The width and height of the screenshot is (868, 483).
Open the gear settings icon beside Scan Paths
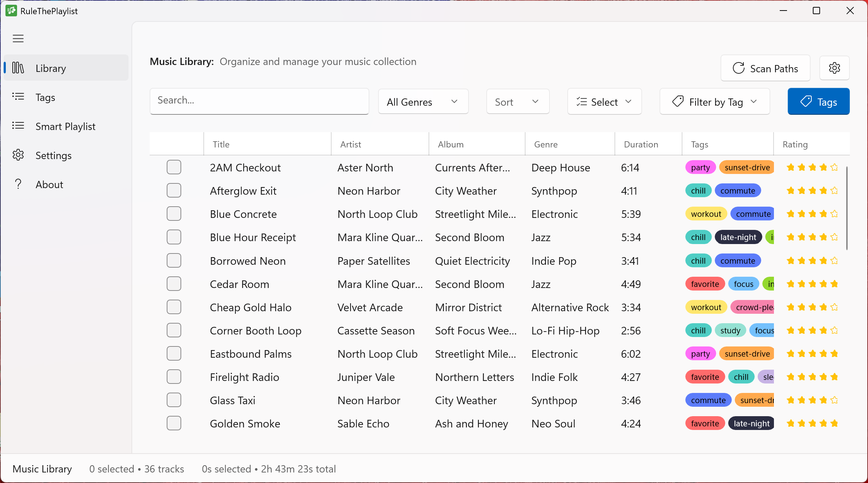click(834, 68)
